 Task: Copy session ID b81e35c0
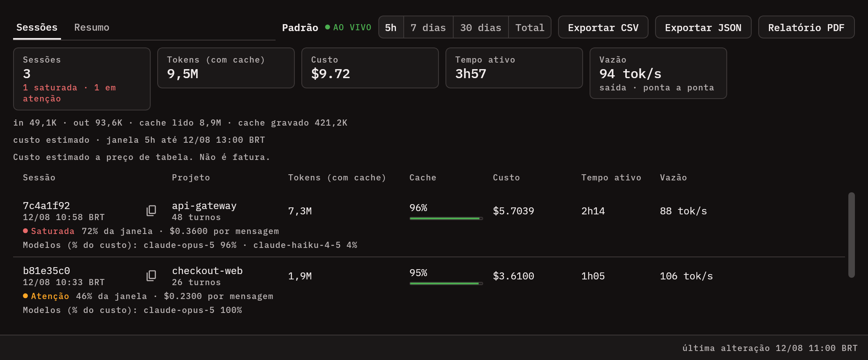point(151,276)
